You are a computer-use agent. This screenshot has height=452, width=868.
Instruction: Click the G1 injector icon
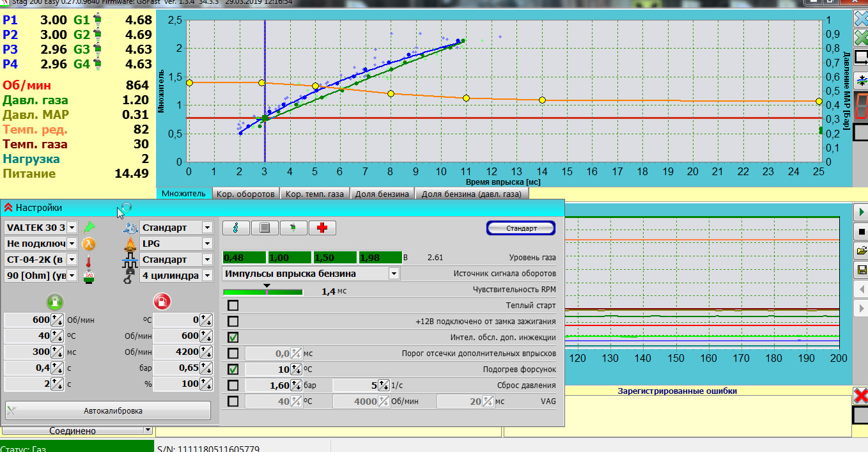pyautogui.click(x=97, y=20)
